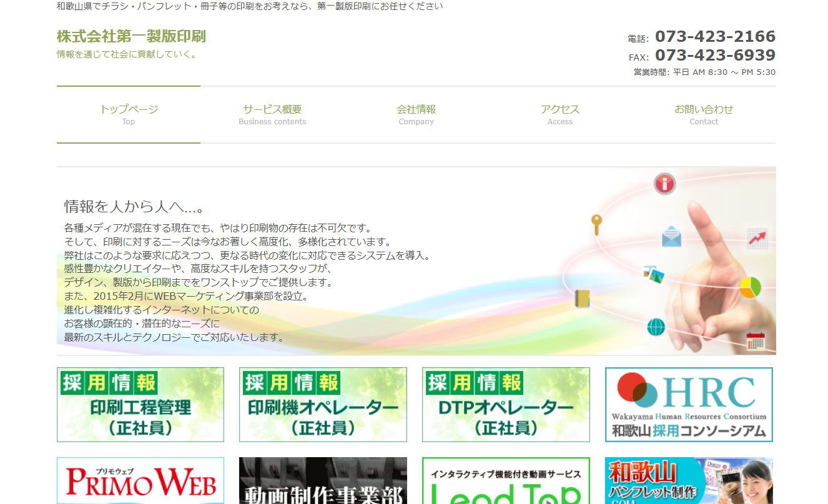Open DTPオペレーター recruitment banner
Viewport: 828px width, 504px height.
(506, 405)
